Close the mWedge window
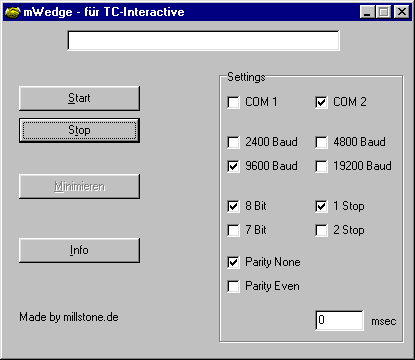 [x=402, y=12]
